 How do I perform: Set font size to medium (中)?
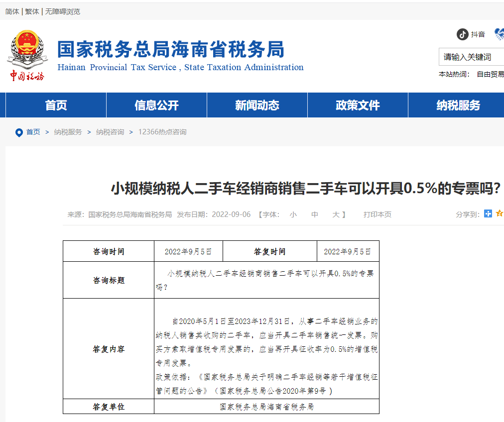click(315, 214)
